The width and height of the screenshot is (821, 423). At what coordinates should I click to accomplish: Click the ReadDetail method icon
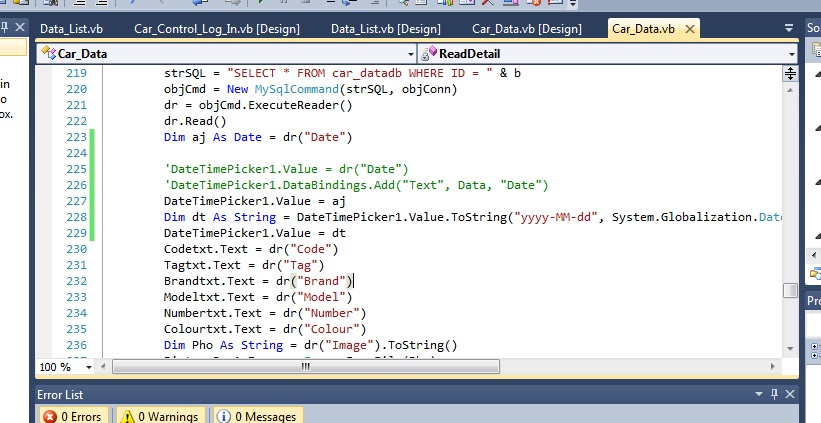428,53
